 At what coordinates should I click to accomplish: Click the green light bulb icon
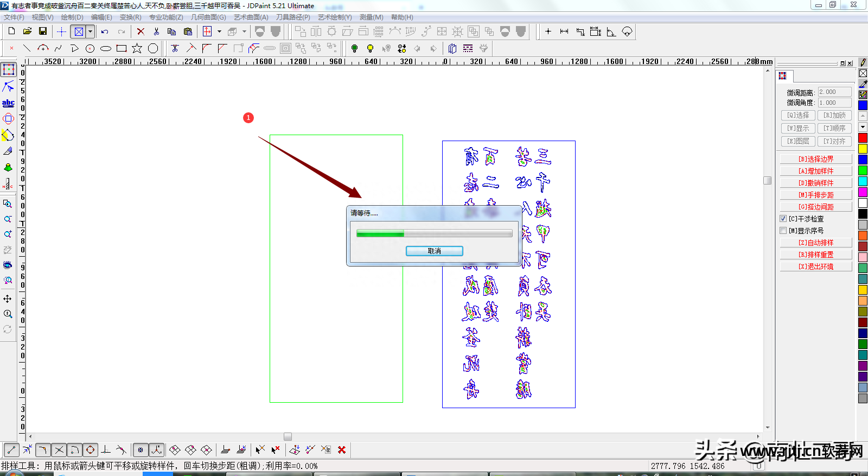[354, 48]
